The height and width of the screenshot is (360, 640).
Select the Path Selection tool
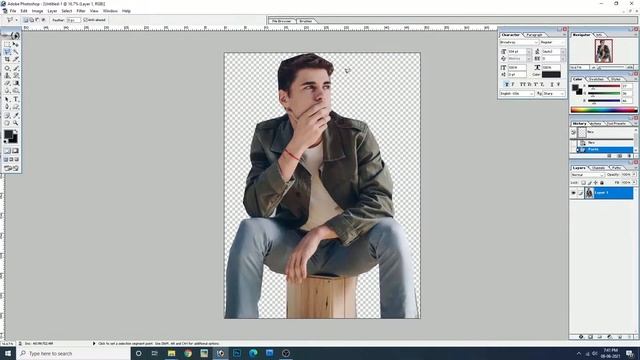pos(7,99)
